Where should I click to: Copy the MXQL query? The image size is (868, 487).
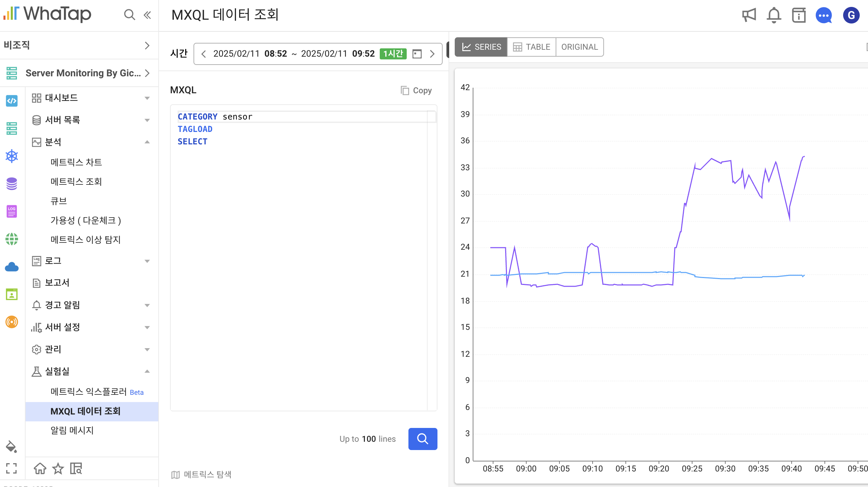coord(416,90)
